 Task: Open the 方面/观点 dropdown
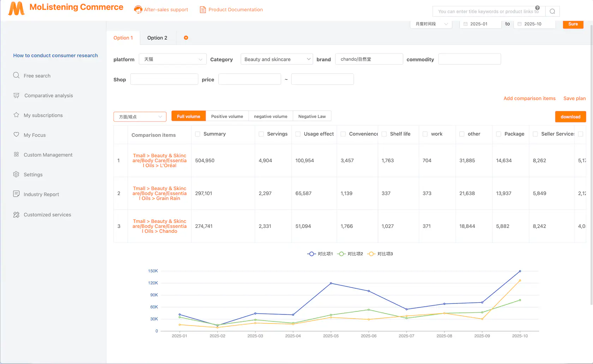tap(140, 116)
